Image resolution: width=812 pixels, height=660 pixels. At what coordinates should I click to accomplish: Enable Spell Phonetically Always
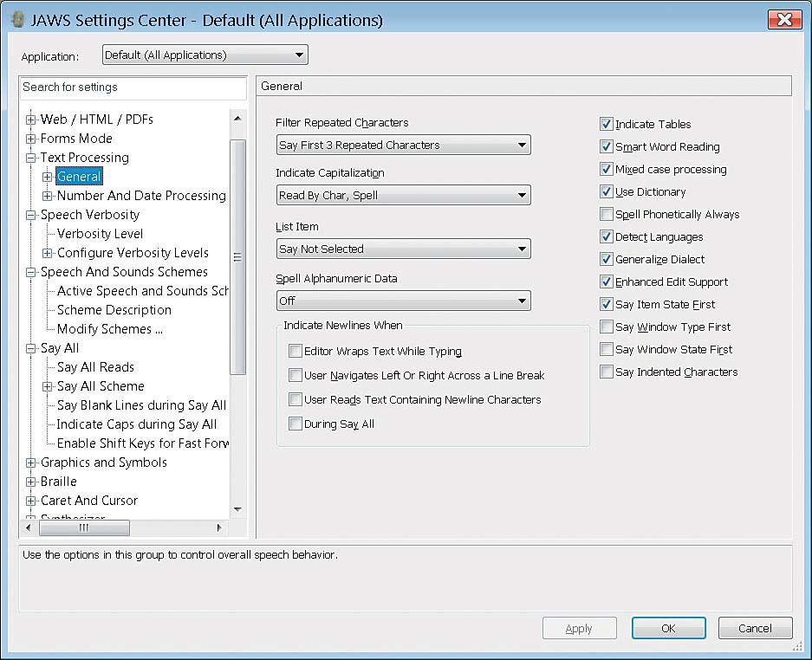[x=607, y=214]
